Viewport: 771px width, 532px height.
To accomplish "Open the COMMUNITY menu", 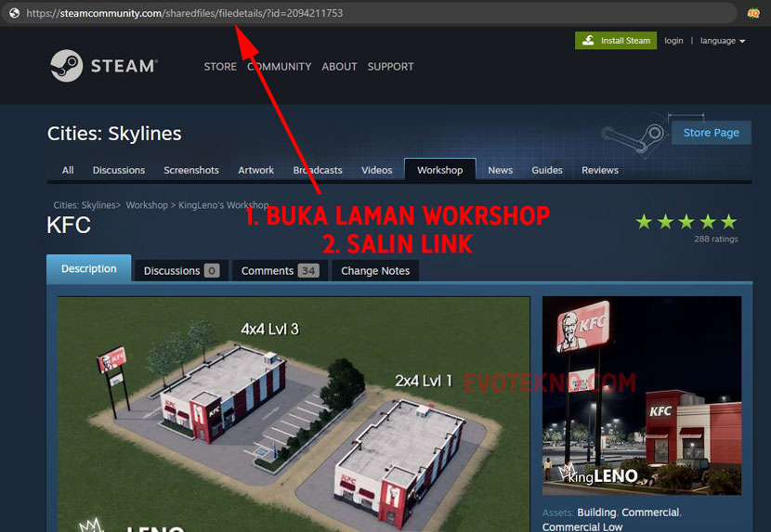I will tap(280, 66).
